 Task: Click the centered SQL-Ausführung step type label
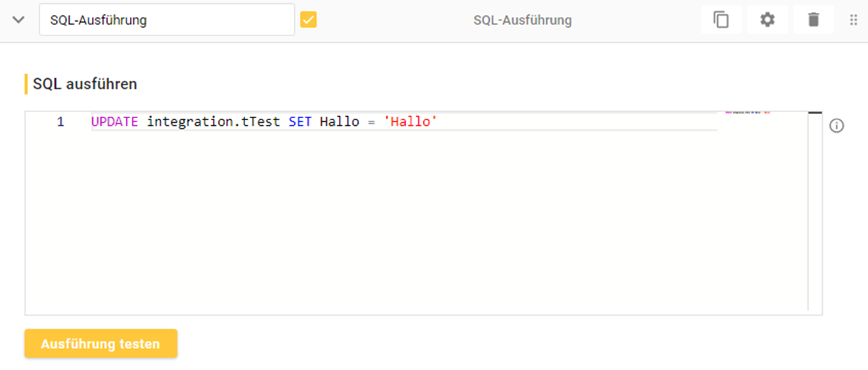pos(522,20)
